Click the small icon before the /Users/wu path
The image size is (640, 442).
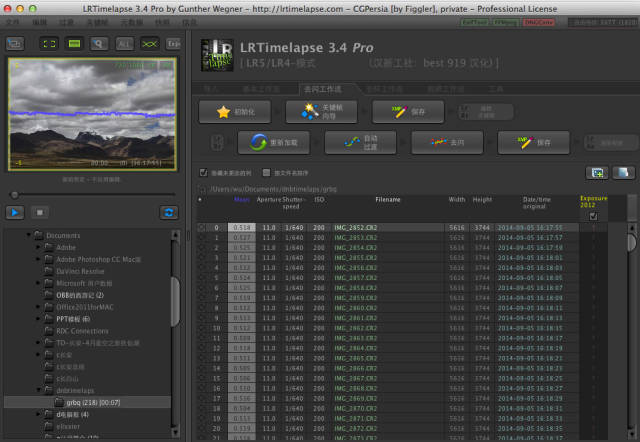[202, 189]
